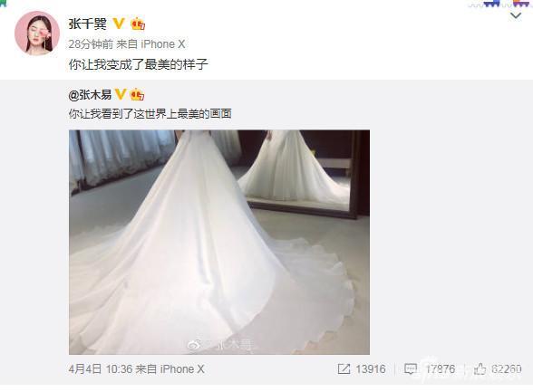Expand the post options chevron menu
Screen dimensions: 533x392
coord(516,16)
